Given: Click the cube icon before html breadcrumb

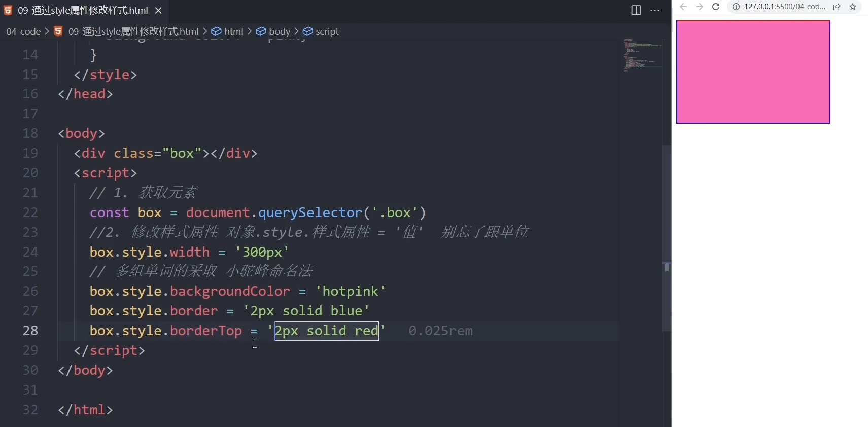Looking at the screenshot, I should (216, 31).
